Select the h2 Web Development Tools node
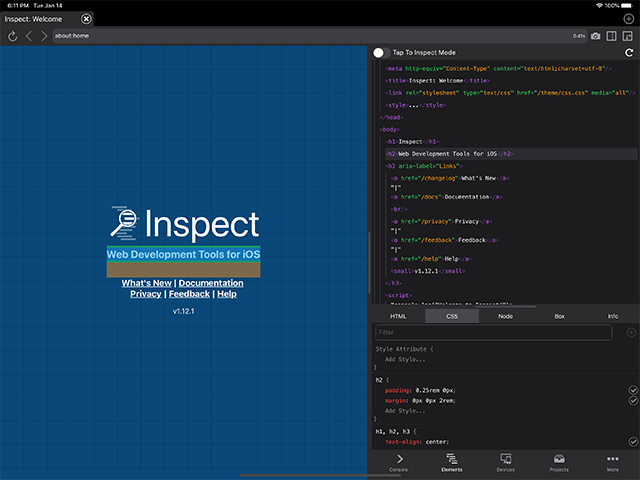 (449, 154)
